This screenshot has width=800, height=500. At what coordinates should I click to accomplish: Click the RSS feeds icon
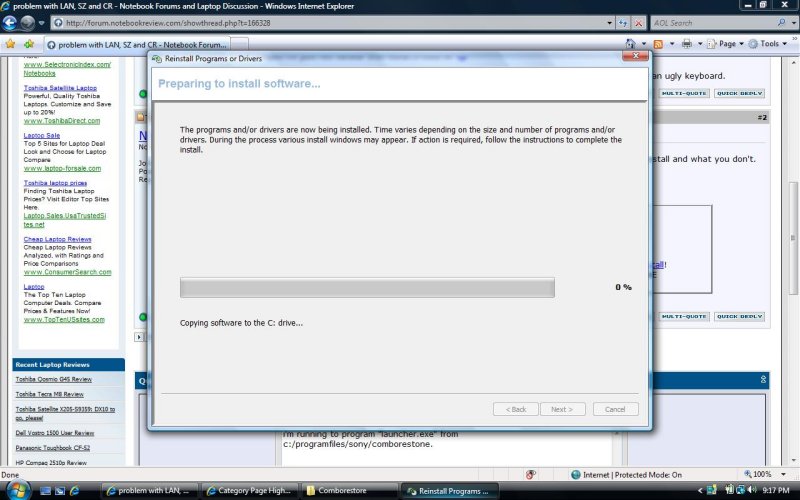click(x=658, y=44)
